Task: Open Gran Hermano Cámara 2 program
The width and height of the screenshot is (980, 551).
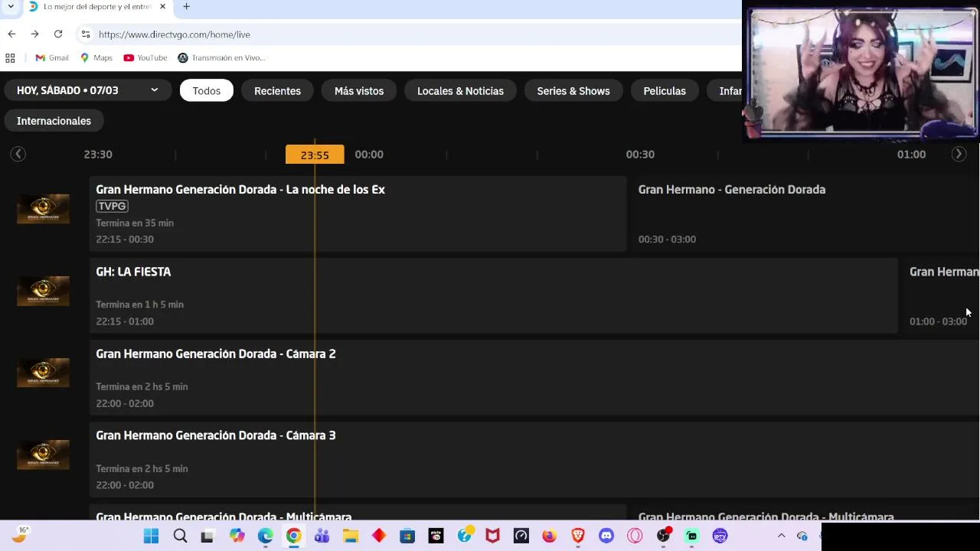Action: coord(534,377)
